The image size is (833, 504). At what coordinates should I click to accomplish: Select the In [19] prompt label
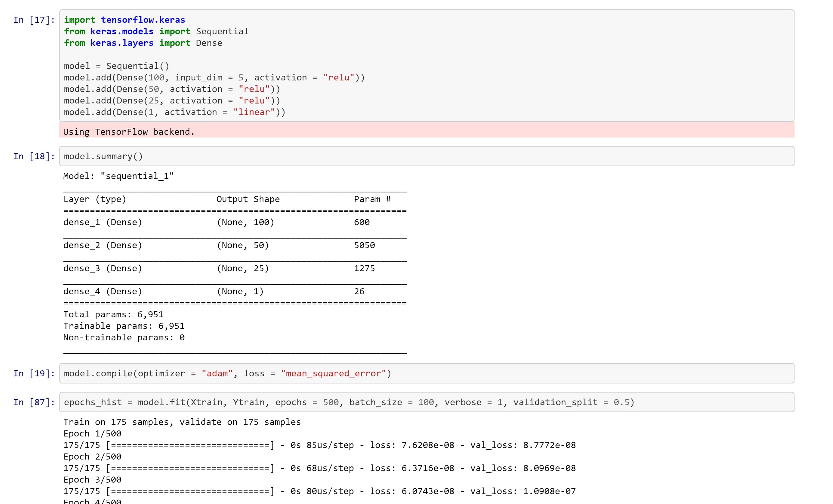[34, 373]
